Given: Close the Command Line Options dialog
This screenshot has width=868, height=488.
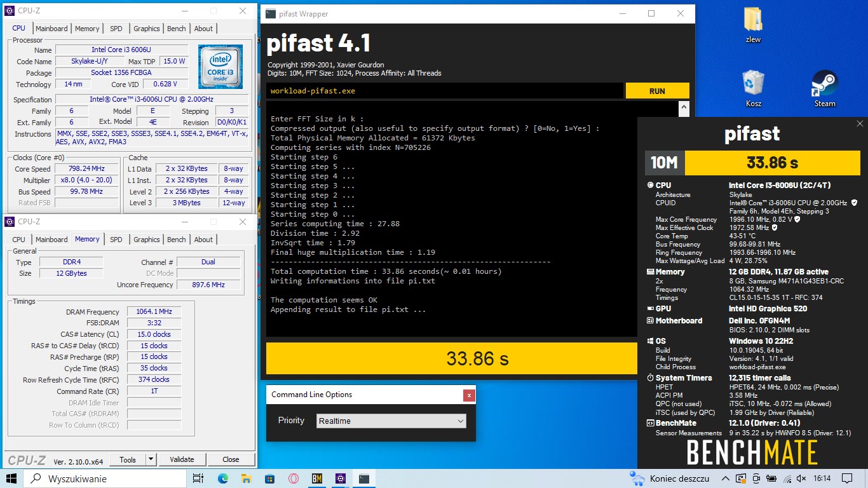Looking at the screenshot, I should [469, 395].
